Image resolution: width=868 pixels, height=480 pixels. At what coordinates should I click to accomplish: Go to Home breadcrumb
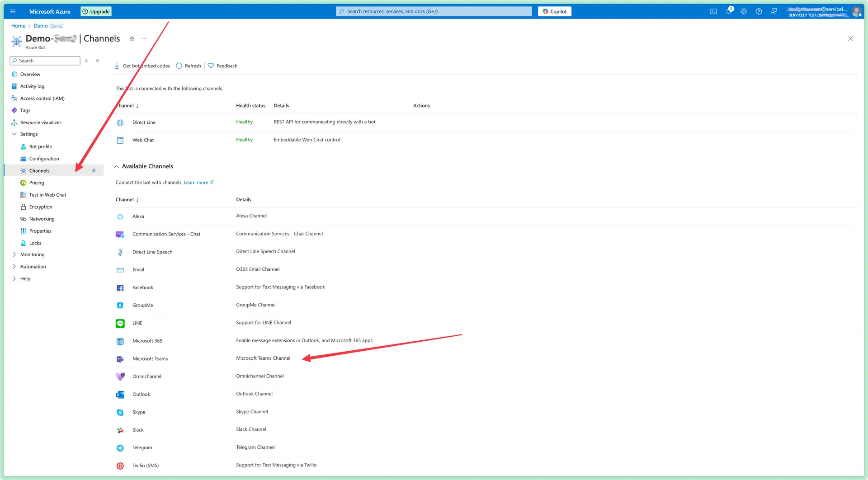point(18,26)
